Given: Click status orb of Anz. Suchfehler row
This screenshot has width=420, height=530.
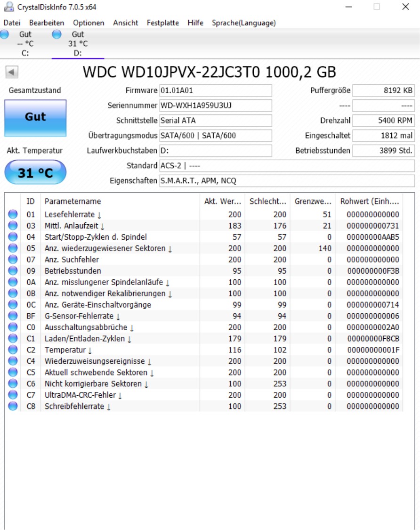Looking at the screenshot, I should (13, 259).
